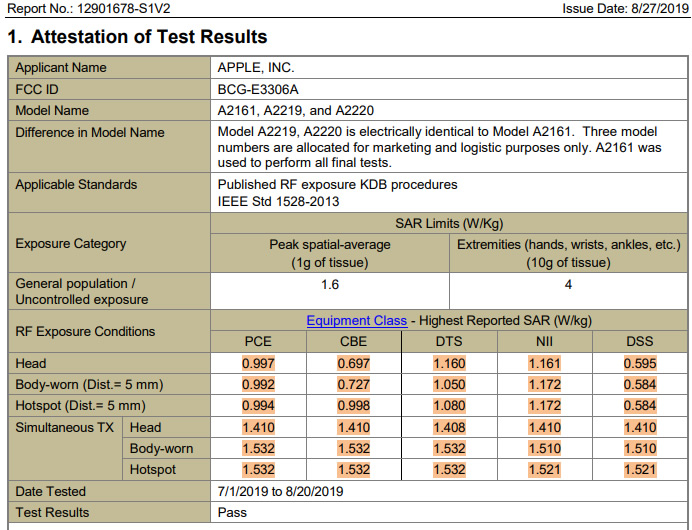Click the highlighted Head PCE value 0.997
Screen dimensions: 692x530
click(258, 364)
